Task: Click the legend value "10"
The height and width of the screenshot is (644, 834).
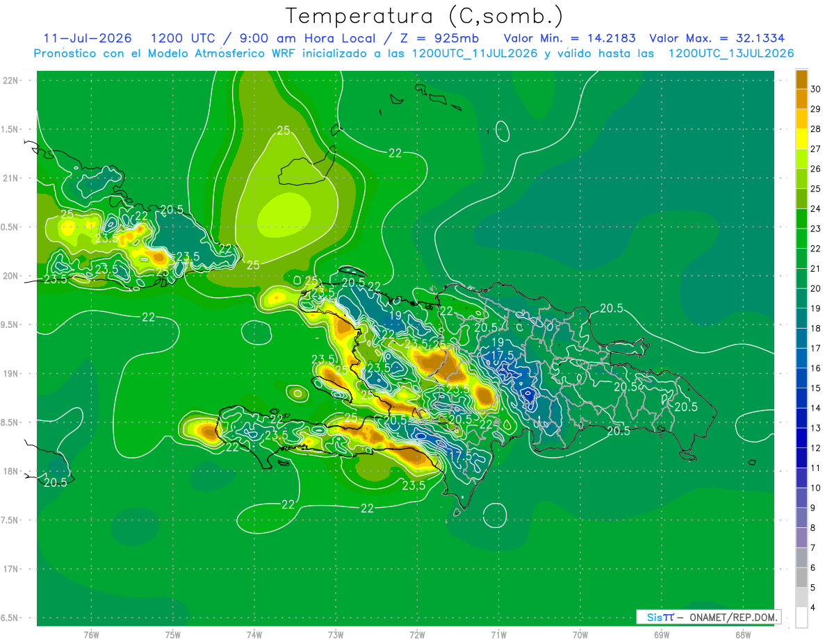Action: click(817, 488)
